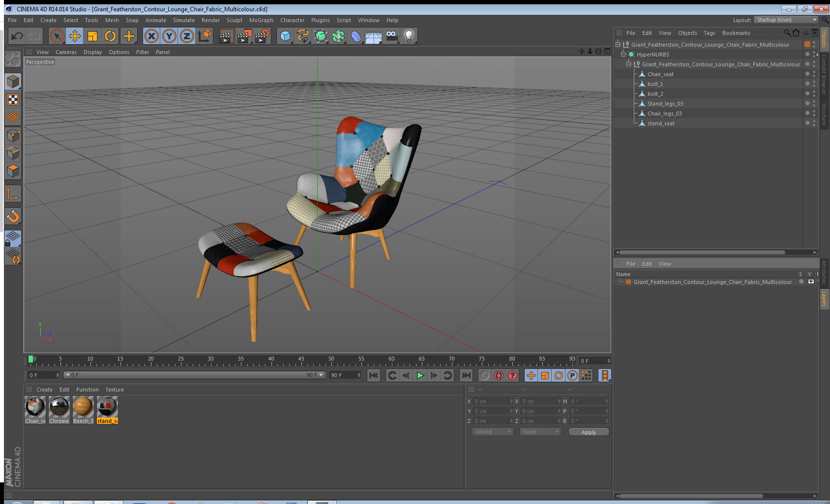Open the MoGraph menu
Viewport: 830px width, 504px height.
tap(261, 20)
